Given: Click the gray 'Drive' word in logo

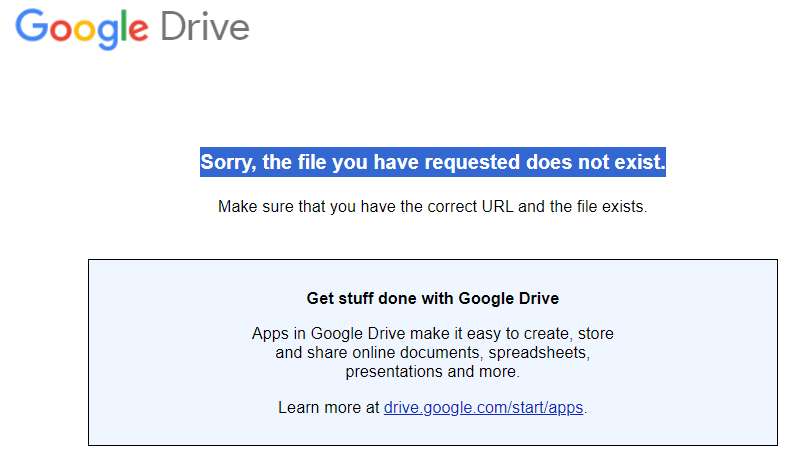Looking at the screenshot, I should click(x=205, y=27).
